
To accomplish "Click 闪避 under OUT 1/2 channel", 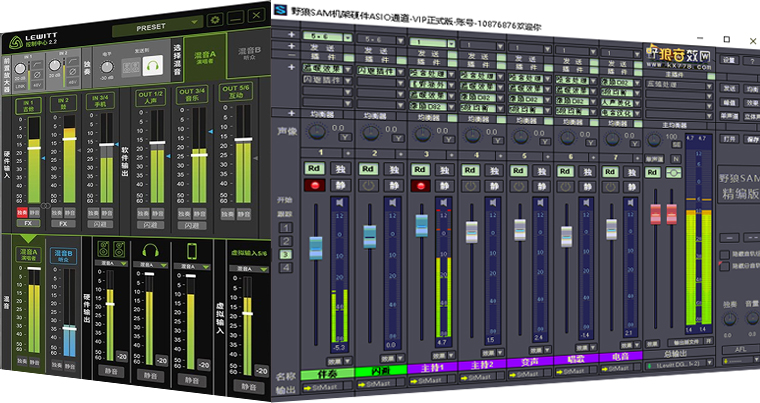I will (x=150, y=225).
